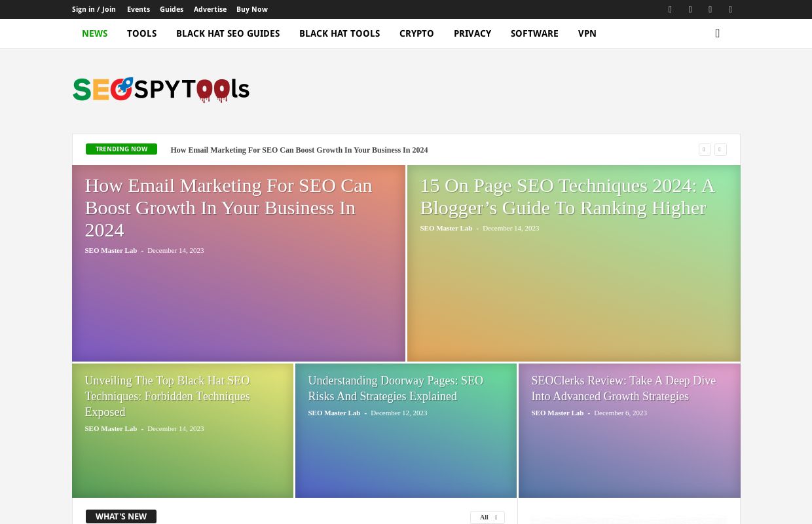Image resolution: width=812 pixels, height=524 pixels.
Task: Click the Twitter icon in the top bar
Action: 710,9
